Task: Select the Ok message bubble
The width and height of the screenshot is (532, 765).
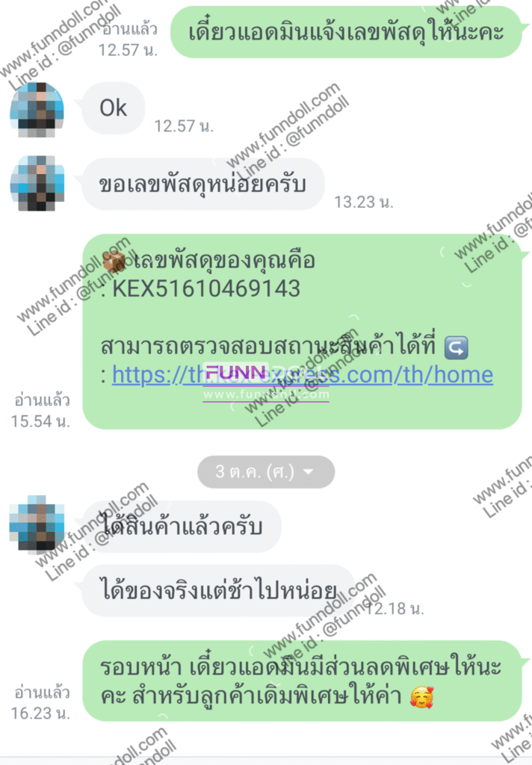Action: (114, 108)
